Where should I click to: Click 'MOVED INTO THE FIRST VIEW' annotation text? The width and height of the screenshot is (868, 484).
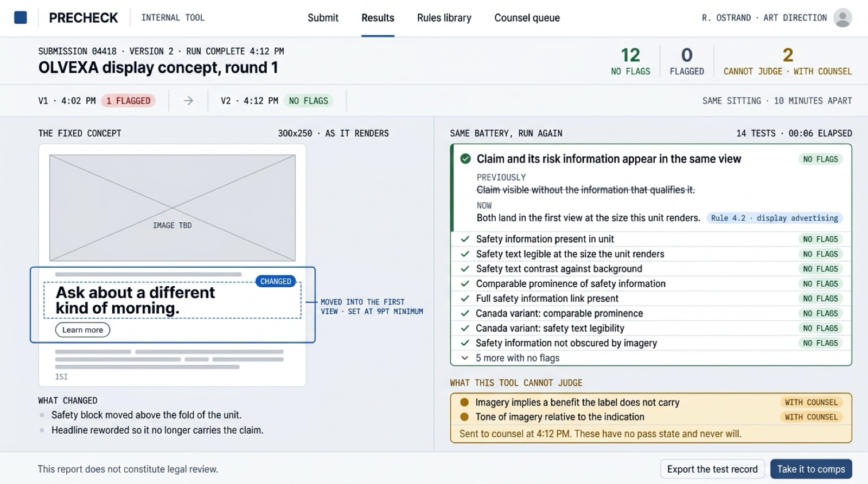[372, 307]
